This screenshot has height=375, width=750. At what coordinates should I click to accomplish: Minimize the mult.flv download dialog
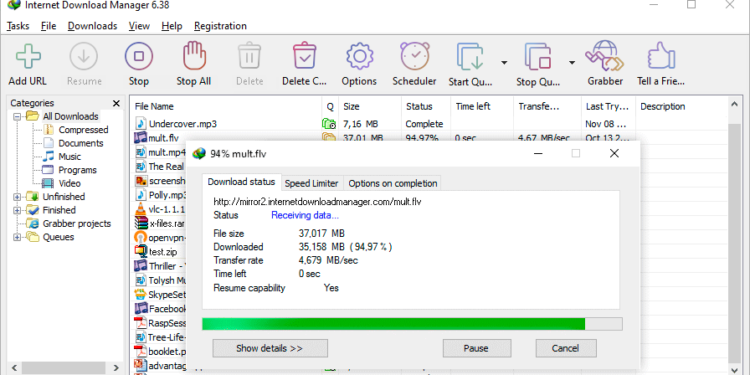[538, 154]
